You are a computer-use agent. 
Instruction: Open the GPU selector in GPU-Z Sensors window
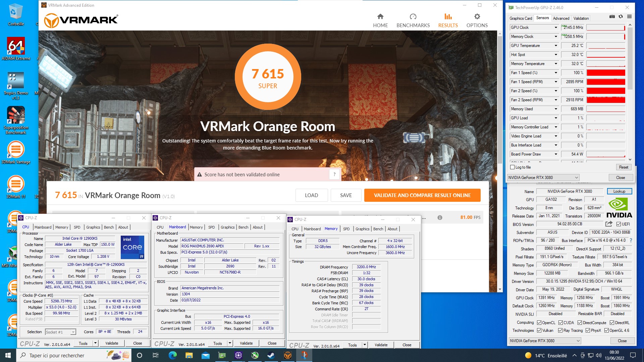pos(543,178)
